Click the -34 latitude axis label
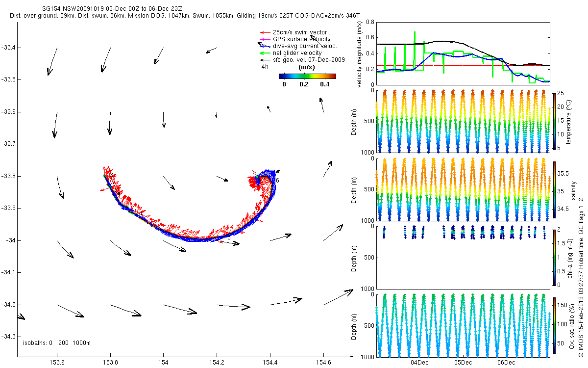 point(10,240)
